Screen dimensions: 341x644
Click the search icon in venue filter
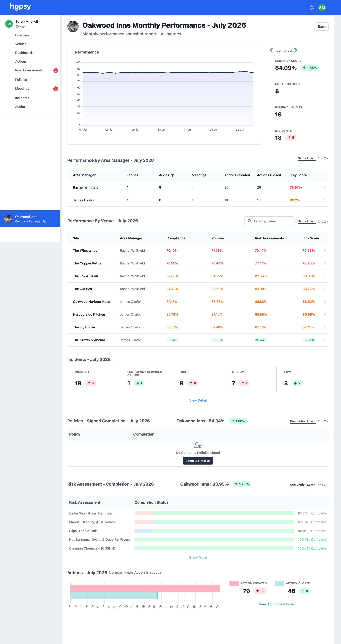249,221
